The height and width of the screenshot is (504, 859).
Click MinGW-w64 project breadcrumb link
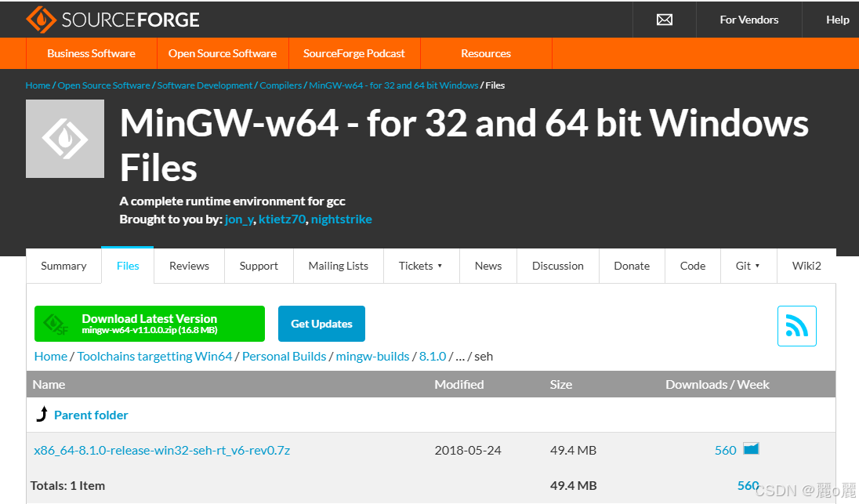click(393, 85)
